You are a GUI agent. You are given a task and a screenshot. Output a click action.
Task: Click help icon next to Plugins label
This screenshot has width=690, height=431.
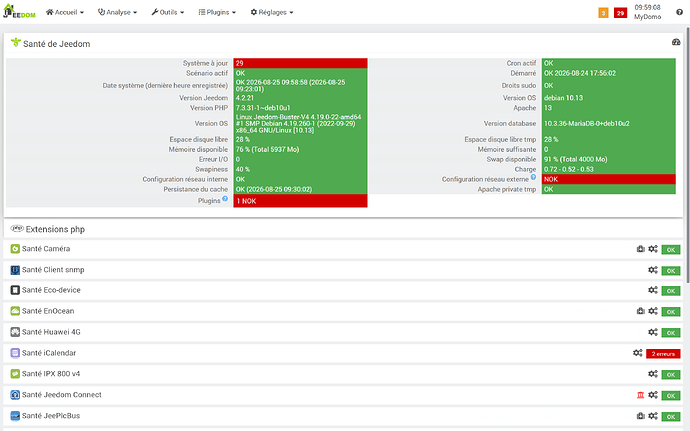tap(225, 199)
